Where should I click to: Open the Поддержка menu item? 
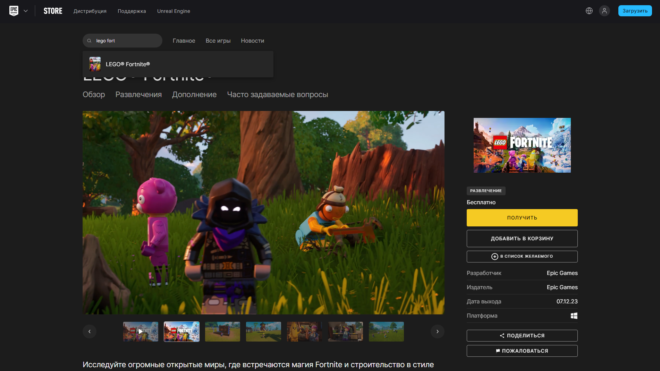click(x=132, y=11)
